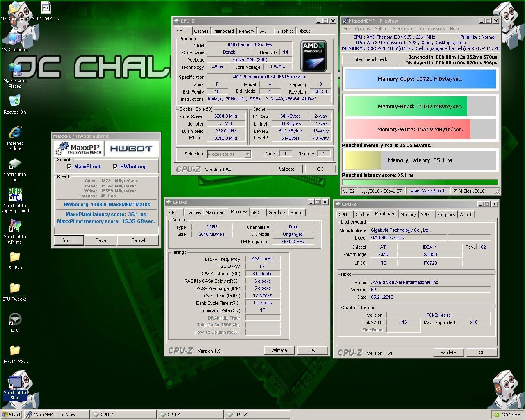Viewport: 525px width, 420px height.
Task: Open the ET6 desktop icon
Action: [15, 323]
